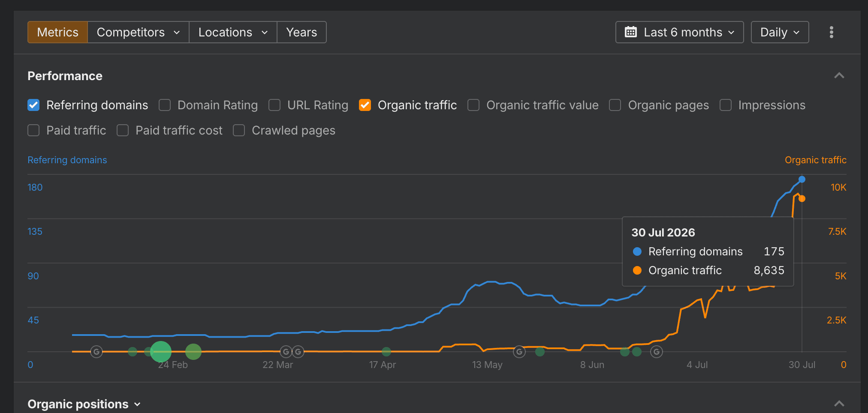
Task: Click the first Google update marker on chart
Action: click(96, 352)
